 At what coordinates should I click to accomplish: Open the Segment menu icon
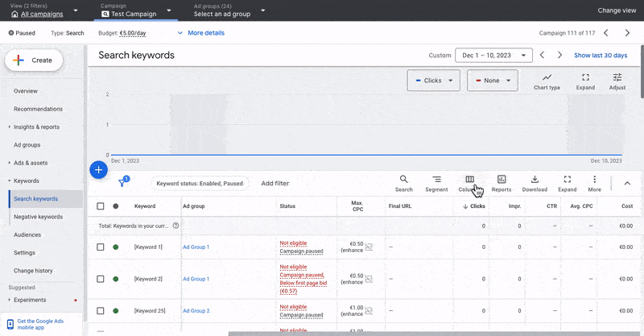pos(436,184)
